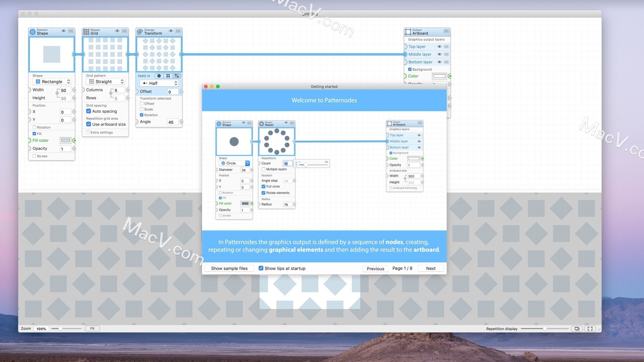Viewport: 644px width, 362px height.
Task: Open the Grid node menu icon
Action: (124, 31)
